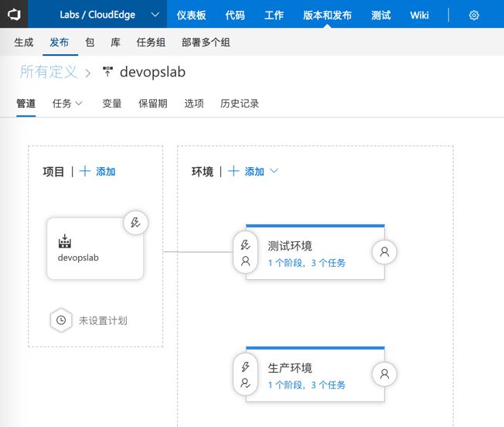Click the Visual Studio Team Services logo

click(14, 14)
